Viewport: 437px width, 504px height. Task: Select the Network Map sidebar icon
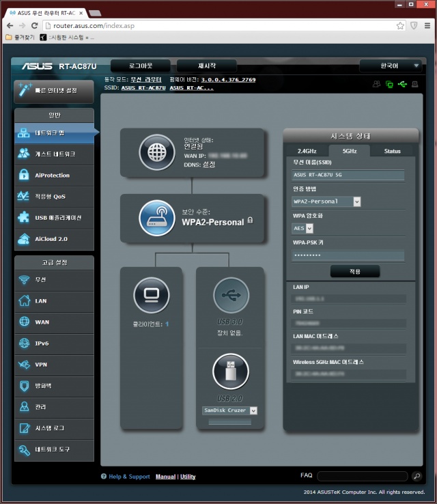click(24, 132)
